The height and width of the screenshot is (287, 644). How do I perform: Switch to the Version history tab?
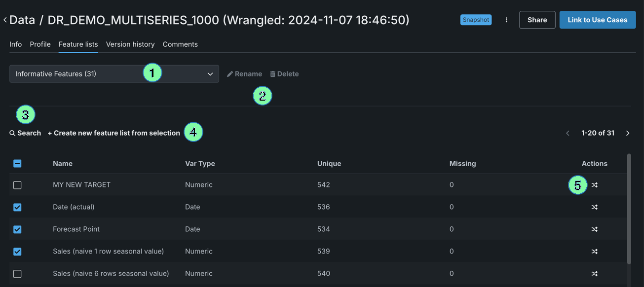click(130, 44)
